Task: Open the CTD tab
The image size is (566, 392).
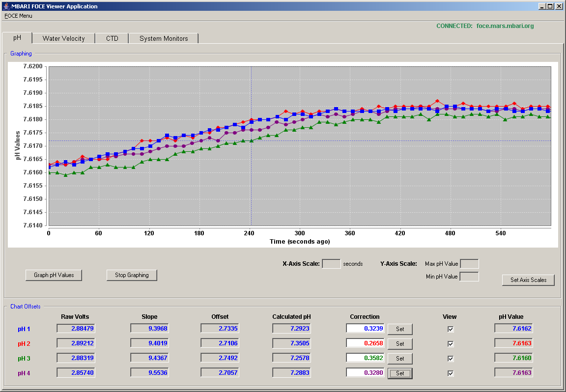Action: [112, 39]
